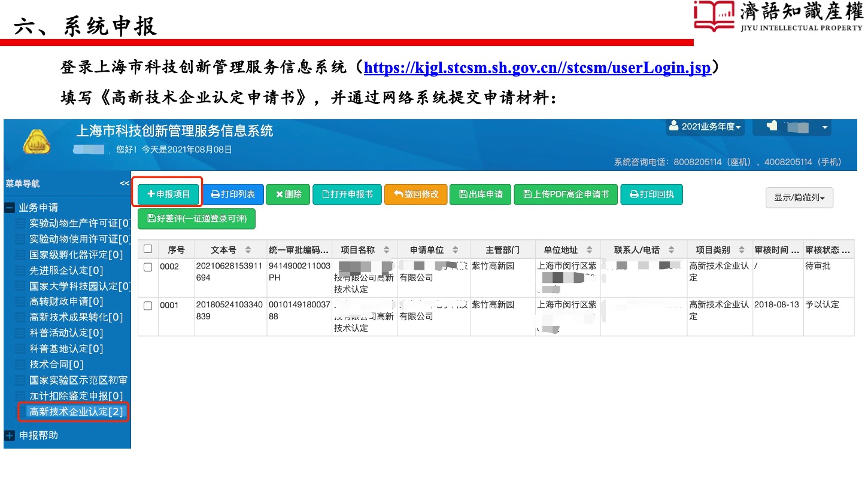Open the 2021业务年度 dropdown
Viewport: 868px width, 488px height.
705,127
